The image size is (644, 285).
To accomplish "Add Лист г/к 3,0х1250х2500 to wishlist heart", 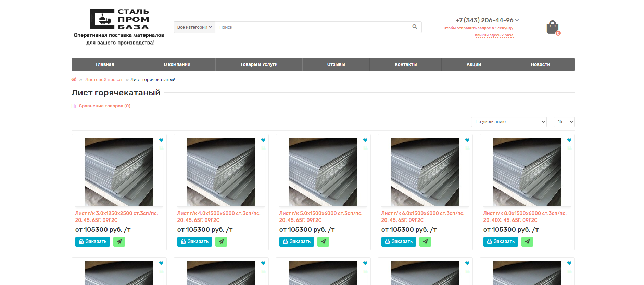I will click(x=161, y=140).
